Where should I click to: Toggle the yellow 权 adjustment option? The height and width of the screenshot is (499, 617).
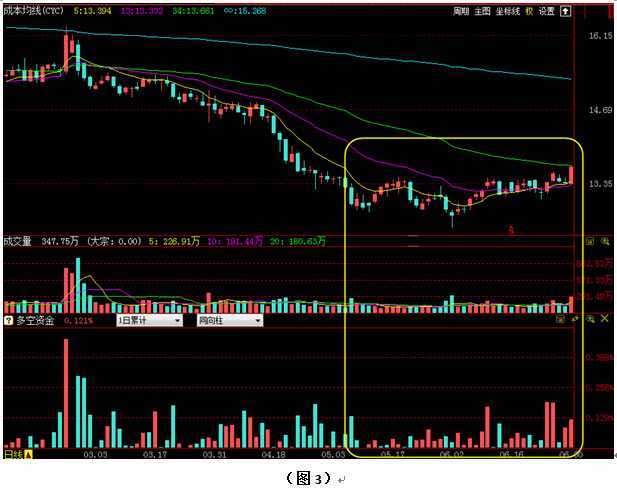(530, 11)
